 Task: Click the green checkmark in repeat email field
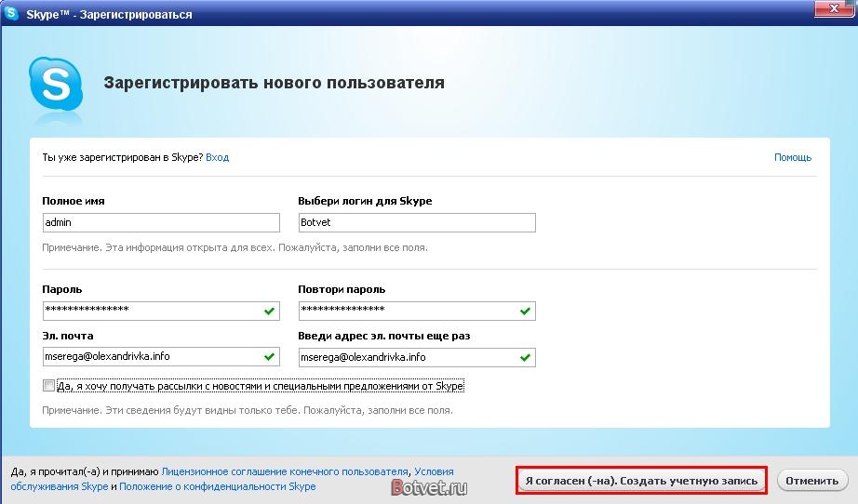(525, 357)
